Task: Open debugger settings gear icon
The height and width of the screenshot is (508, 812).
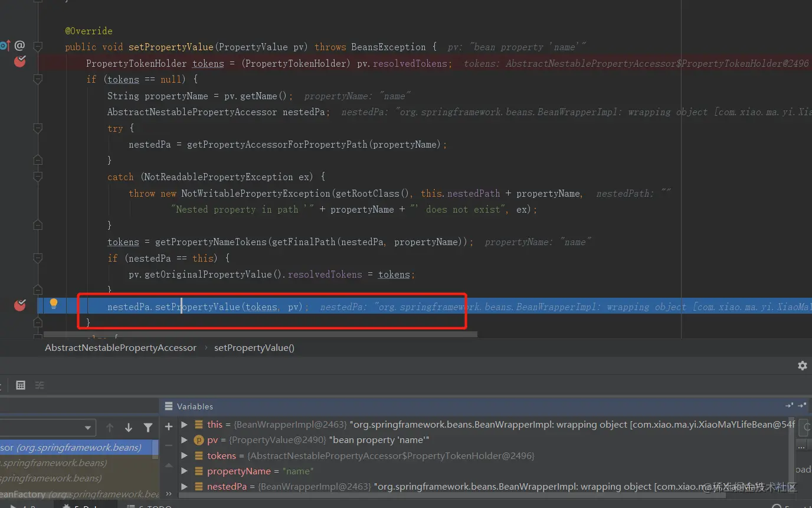Action: (x=803, y=366)
